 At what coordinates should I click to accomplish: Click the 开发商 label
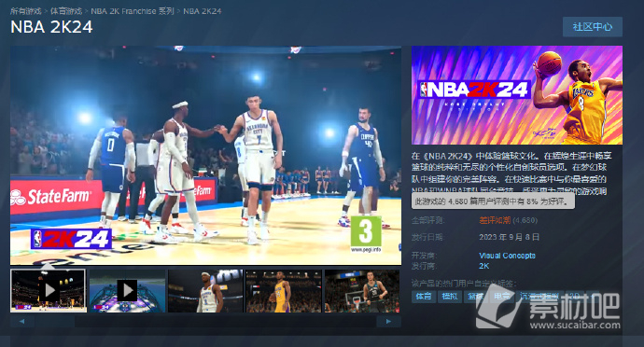[424, 256]
